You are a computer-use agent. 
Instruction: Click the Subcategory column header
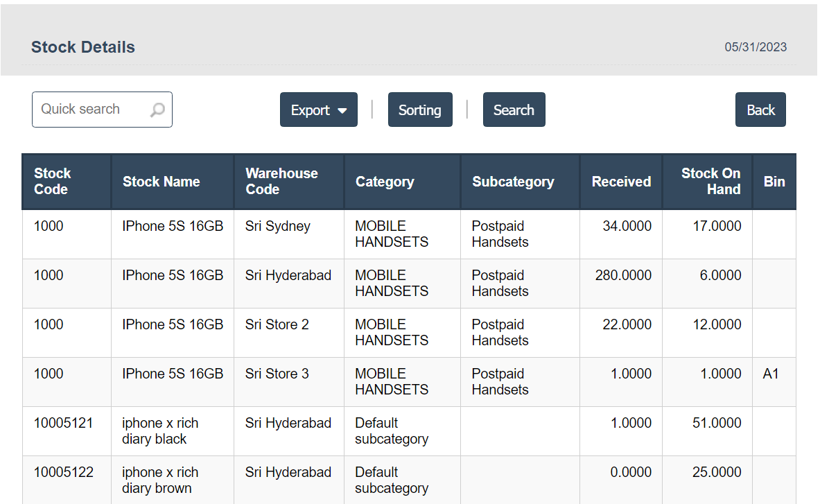point(513,182)
